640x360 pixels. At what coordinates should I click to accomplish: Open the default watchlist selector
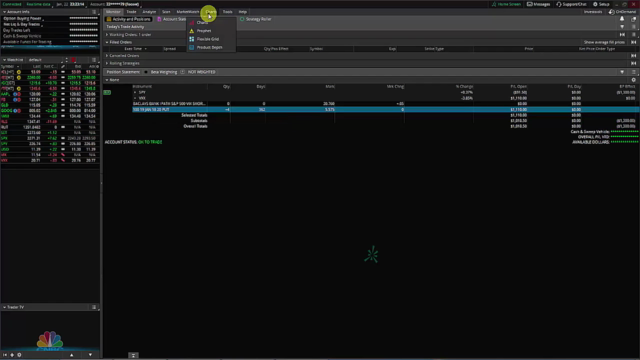[x=46, y=60]
